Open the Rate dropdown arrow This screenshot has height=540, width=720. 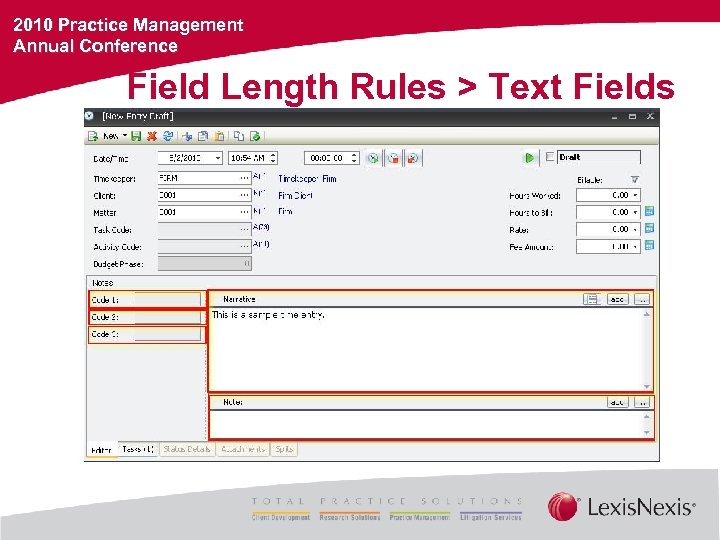click(636, 229)
